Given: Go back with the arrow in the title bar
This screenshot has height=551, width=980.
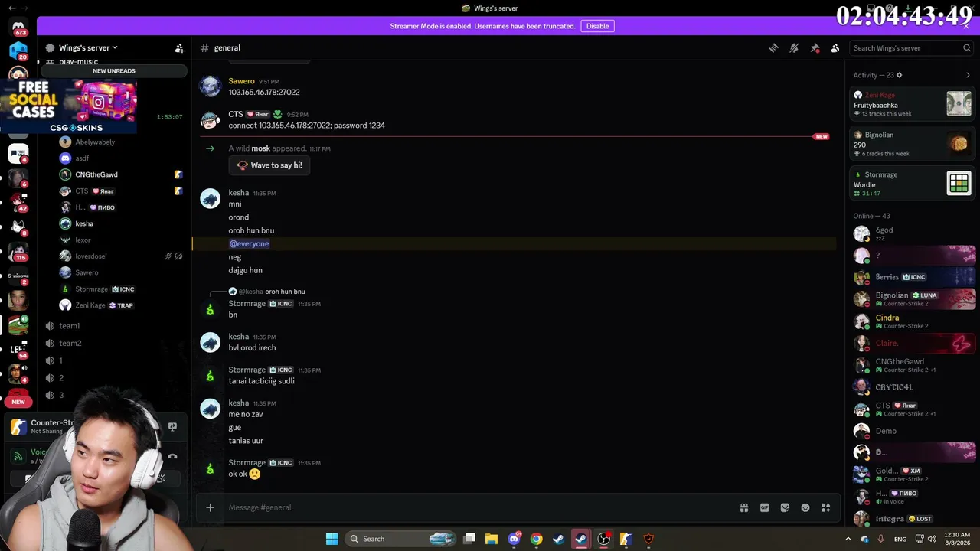Looking at the screenshot, I should pos(11,8).
